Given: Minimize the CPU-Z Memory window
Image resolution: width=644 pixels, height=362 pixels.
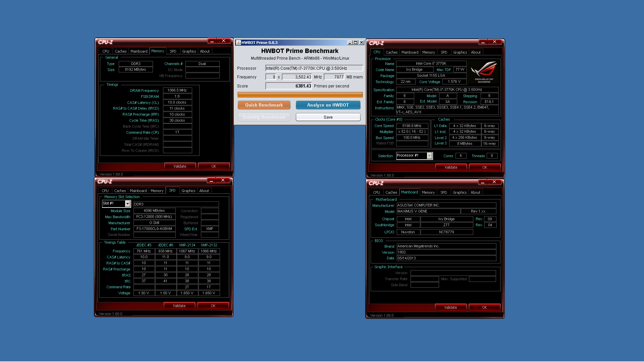Looking at the screenshot, I should click(x=212, y=41).
